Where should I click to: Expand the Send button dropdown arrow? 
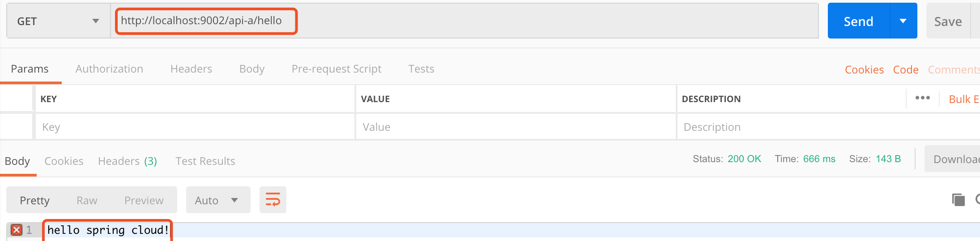903,21
